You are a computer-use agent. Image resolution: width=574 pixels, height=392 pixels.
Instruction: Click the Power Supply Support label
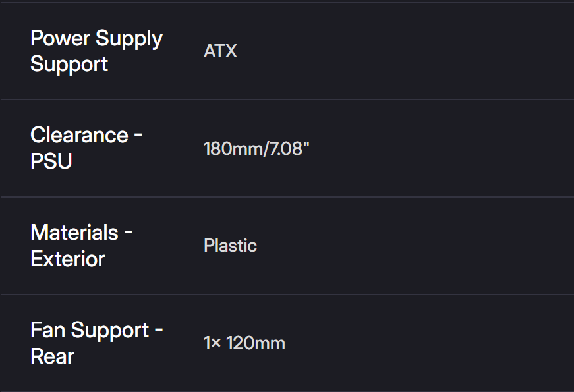click(96, 51)
